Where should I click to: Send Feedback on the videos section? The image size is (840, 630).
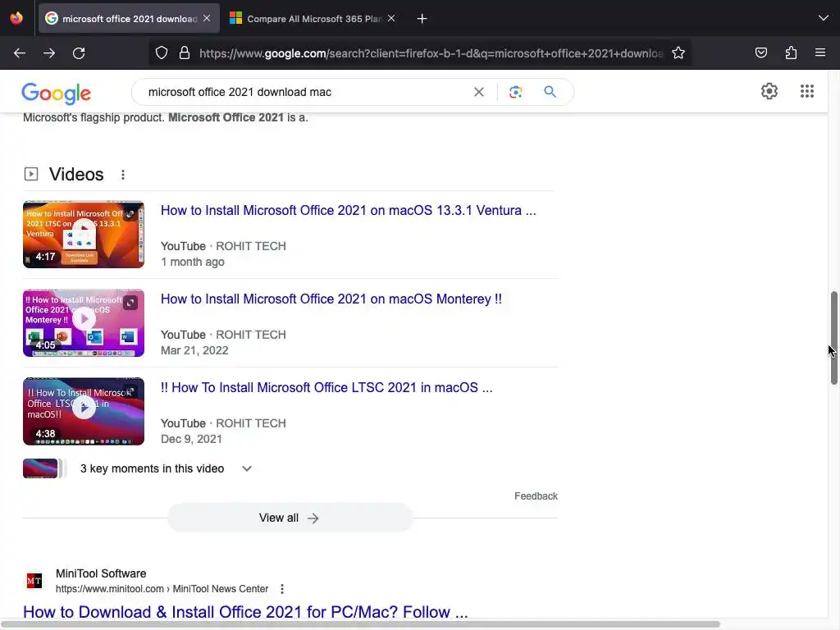pyautogui.click(x=536, y=496)
